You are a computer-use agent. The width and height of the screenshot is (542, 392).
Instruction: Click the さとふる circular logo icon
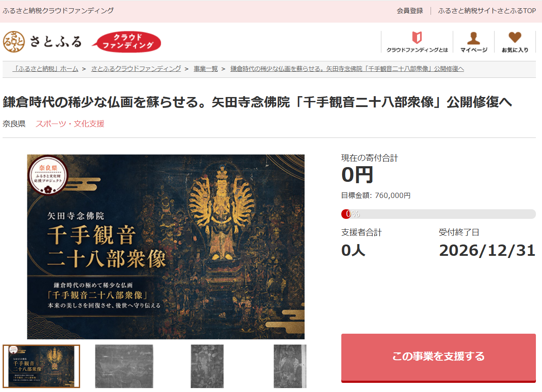(x=14, y=42)
